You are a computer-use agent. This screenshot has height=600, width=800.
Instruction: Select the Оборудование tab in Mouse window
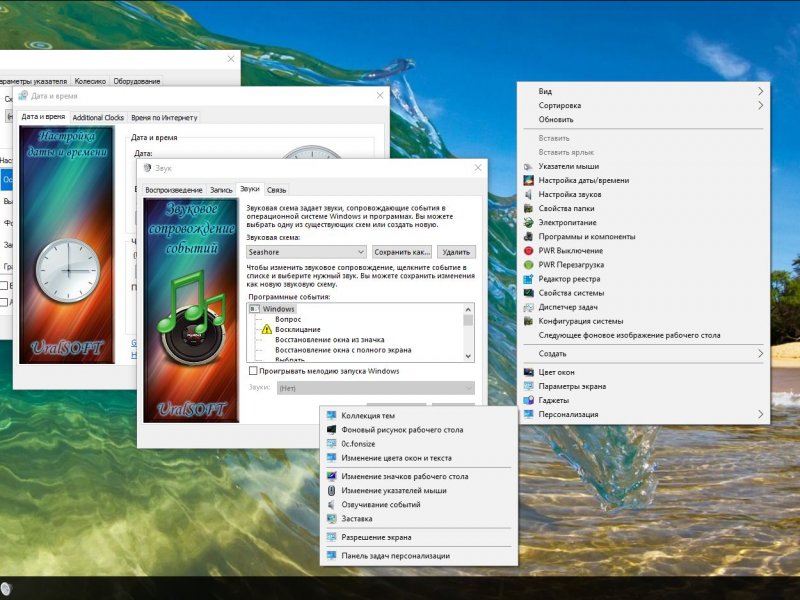[x=137, y=81]
